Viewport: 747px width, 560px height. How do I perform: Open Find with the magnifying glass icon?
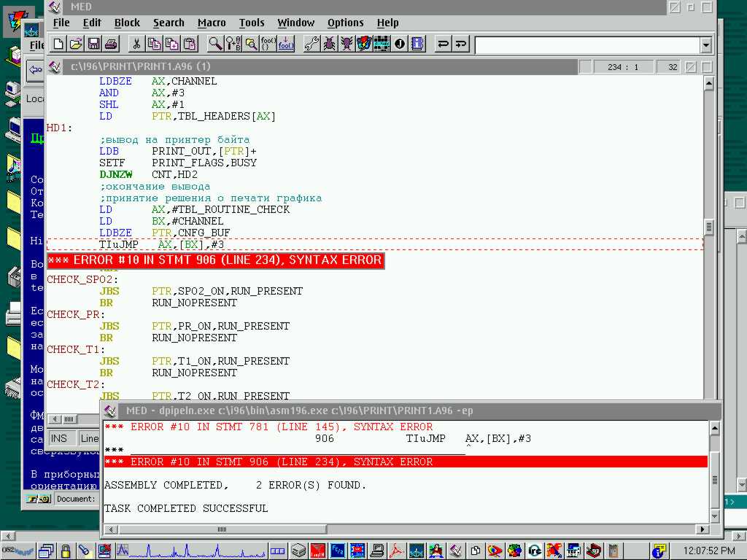(x=215, y=44)
